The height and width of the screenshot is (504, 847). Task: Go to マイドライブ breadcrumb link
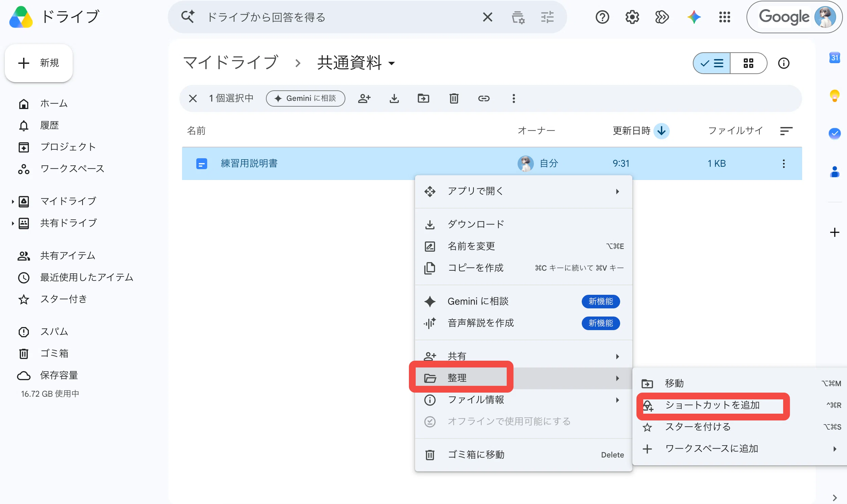[231, 63]
